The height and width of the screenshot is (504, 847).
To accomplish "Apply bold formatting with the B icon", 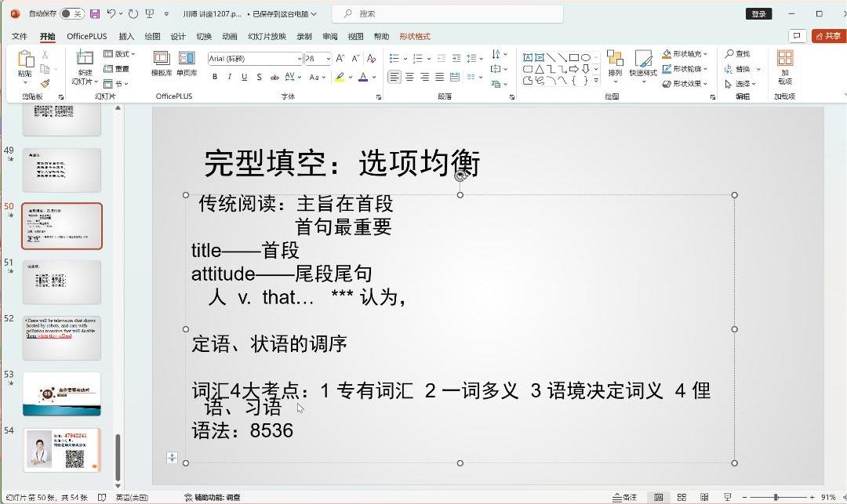I will click(x=215, y=77).
